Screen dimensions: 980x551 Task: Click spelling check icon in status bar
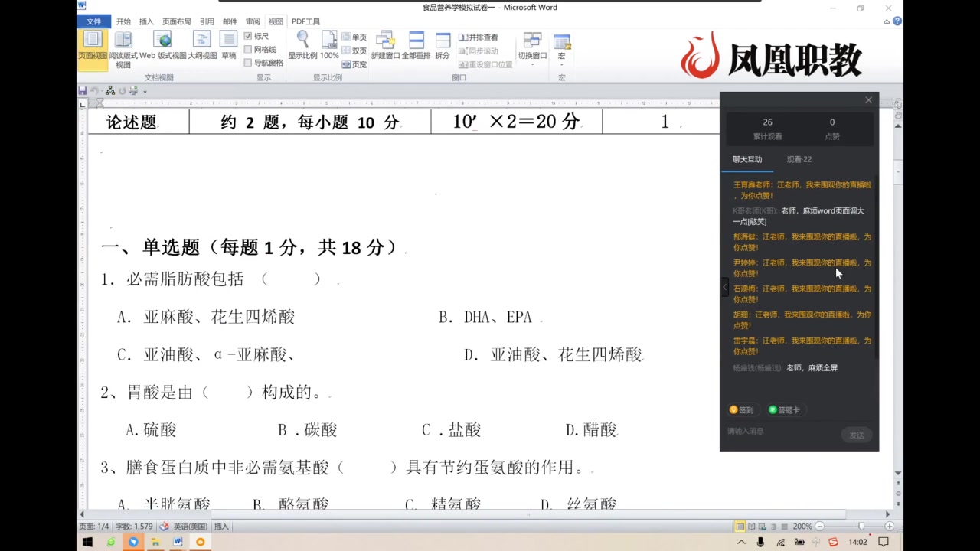164,527
